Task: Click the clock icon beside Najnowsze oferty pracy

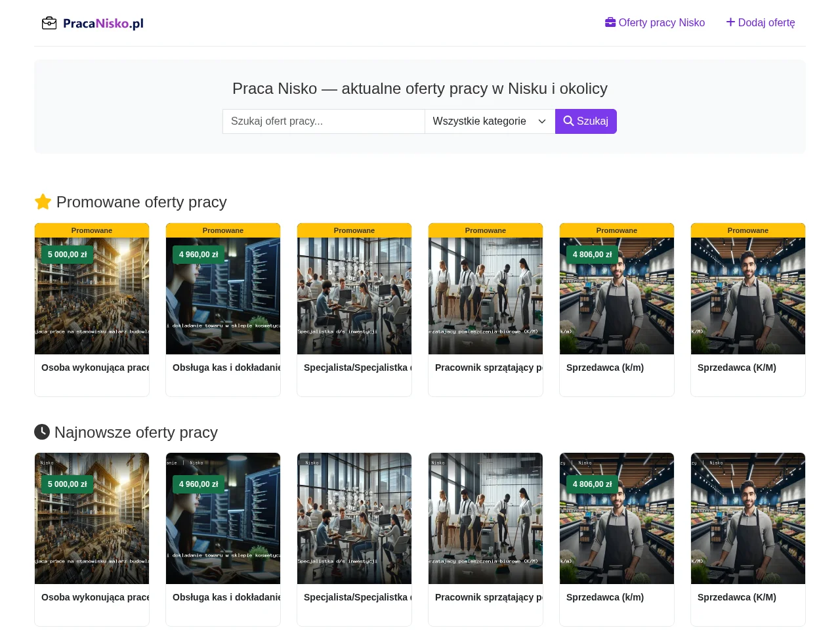Action: [42, 432]
